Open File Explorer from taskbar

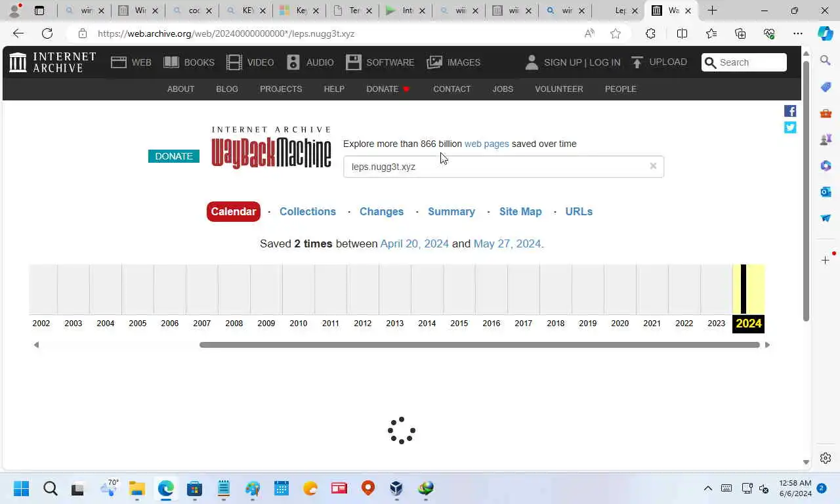coord(136,488)
